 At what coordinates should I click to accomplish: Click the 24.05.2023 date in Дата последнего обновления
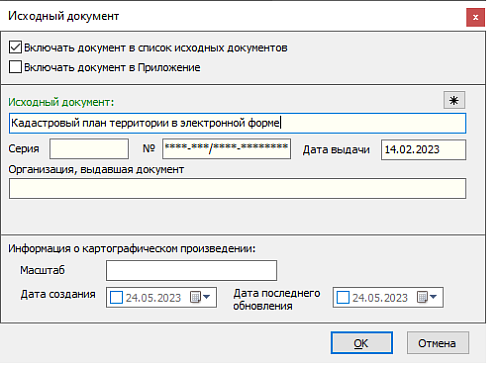tap(380, 298)
